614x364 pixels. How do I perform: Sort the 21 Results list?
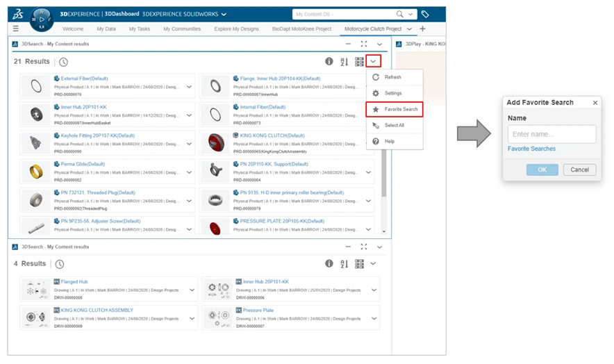pos(345,62)
